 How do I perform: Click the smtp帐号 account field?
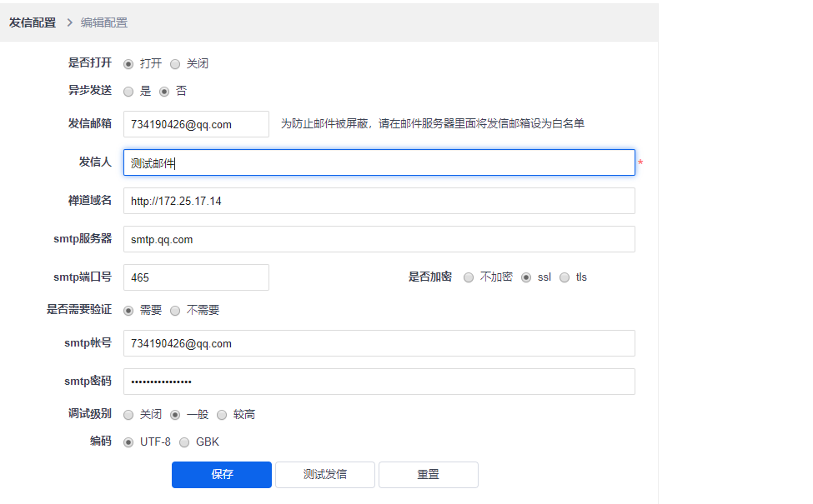[379, 343]
